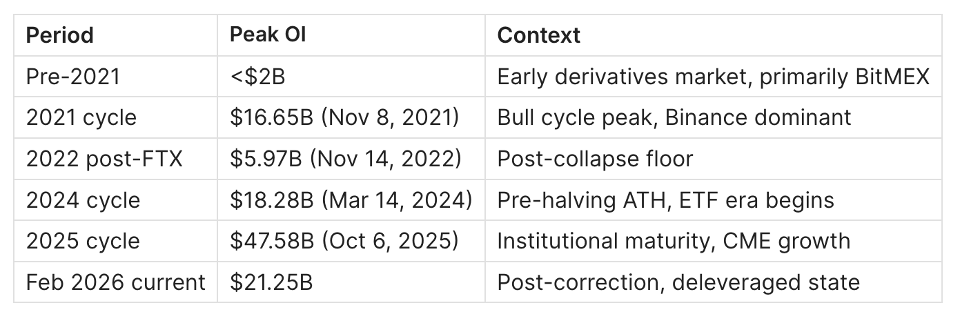This screenshot has height=312, width=980.
Task: Click the <$2B peak value cell
Action: pyautogui.click(x=258, y=76)
